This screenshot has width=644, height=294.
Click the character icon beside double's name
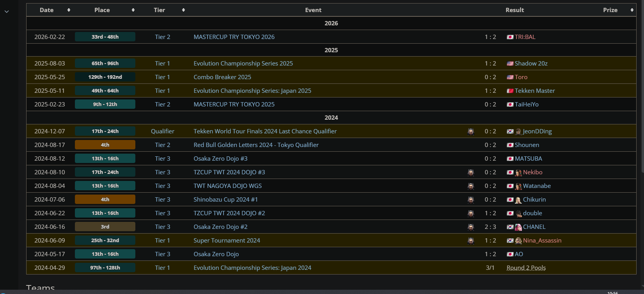[518, 213]
